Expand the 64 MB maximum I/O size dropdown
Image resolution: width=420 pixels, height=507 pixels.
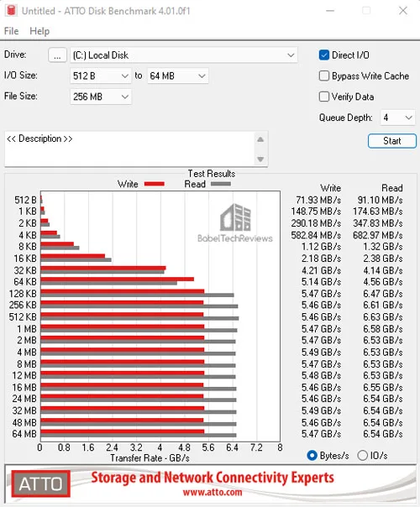177,76
